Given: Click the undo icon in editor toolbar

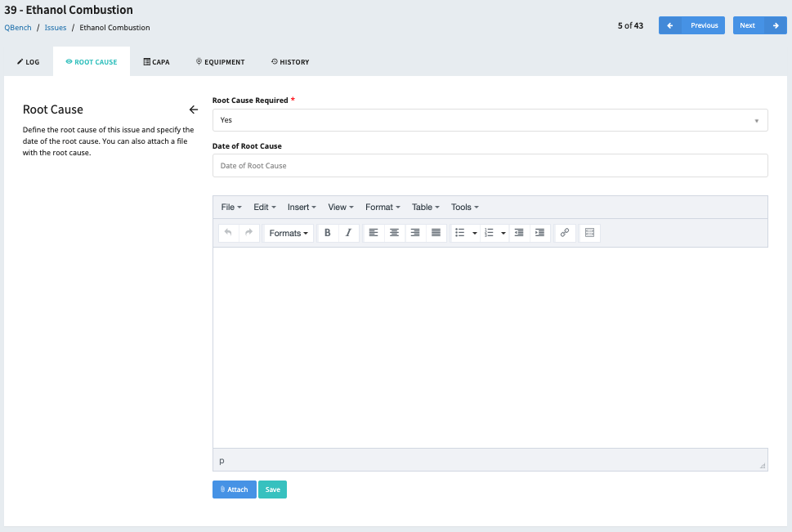Looking at the screenshot, I should coord(228,233).
